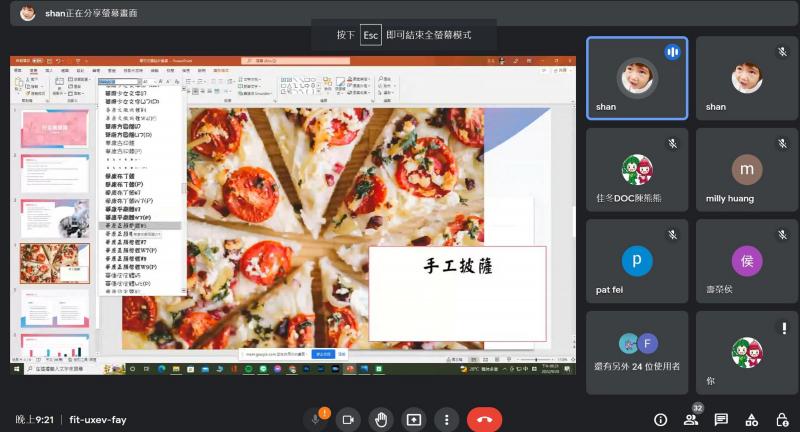This screenshot has height=432, width=800.
Task: Select your own tile labeled 你
Action: pos(746,353)
